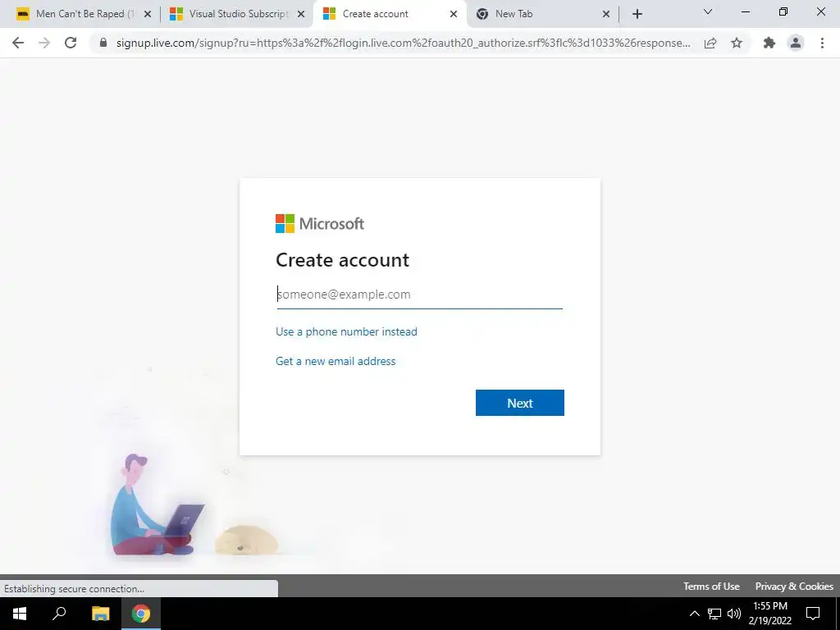This screenshot has height=630, width=840.
Task: Click the address bar URL
Action: click(x=403, y=43)
